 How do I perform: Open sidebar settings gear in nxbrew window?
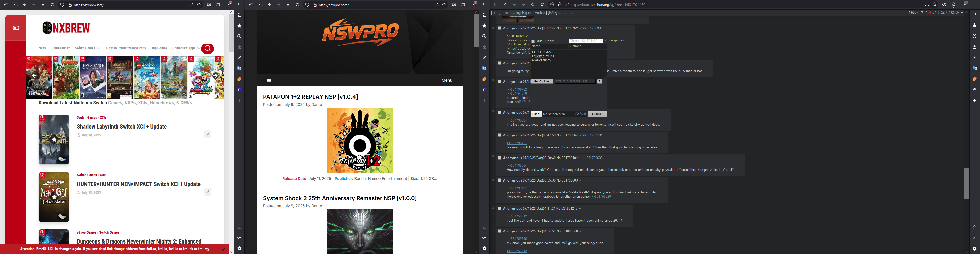(239, 248)
